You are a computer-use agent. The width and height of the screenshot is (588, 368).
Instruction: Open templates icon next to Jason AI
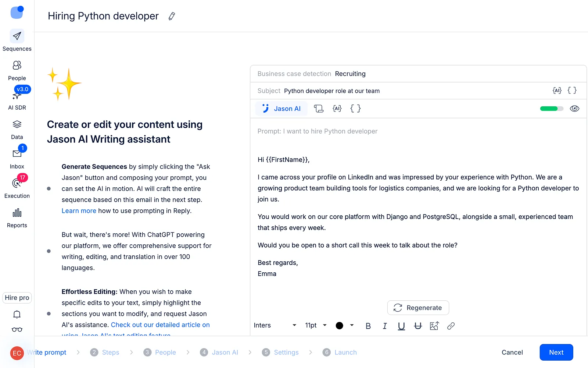coord(319,109)
